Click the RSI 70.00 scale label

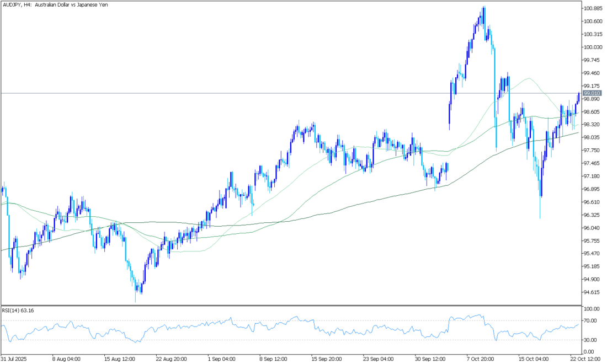(590, 320)
